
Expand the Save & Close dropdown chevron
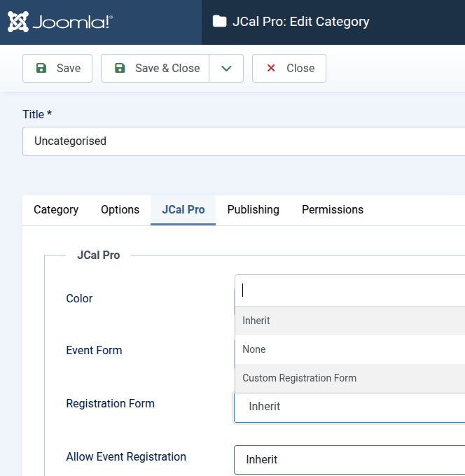tap(226, 69)
